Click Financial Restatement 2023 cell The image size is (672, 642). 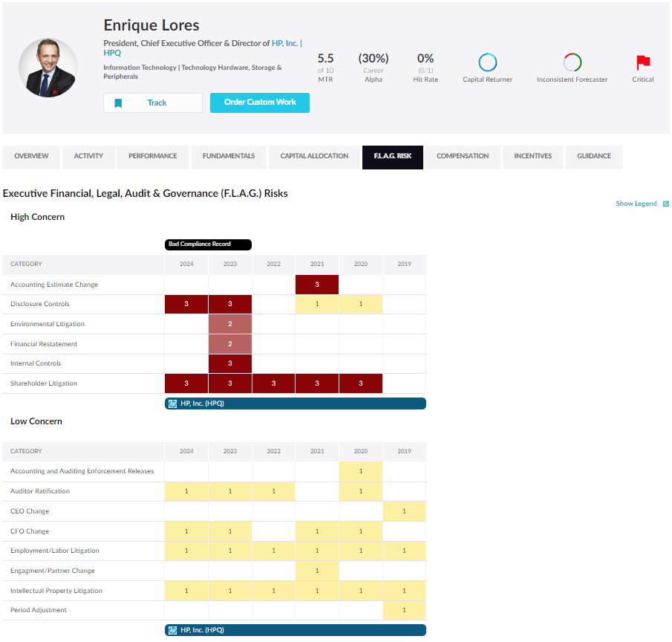pyautogui.click(x=230, y=344)
